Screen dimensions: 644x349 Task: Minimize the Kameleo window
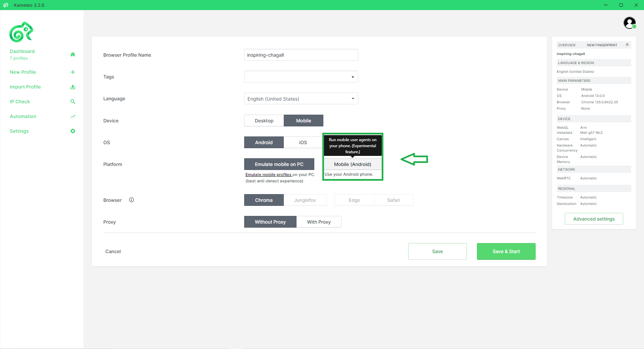(x=606, y=5)
